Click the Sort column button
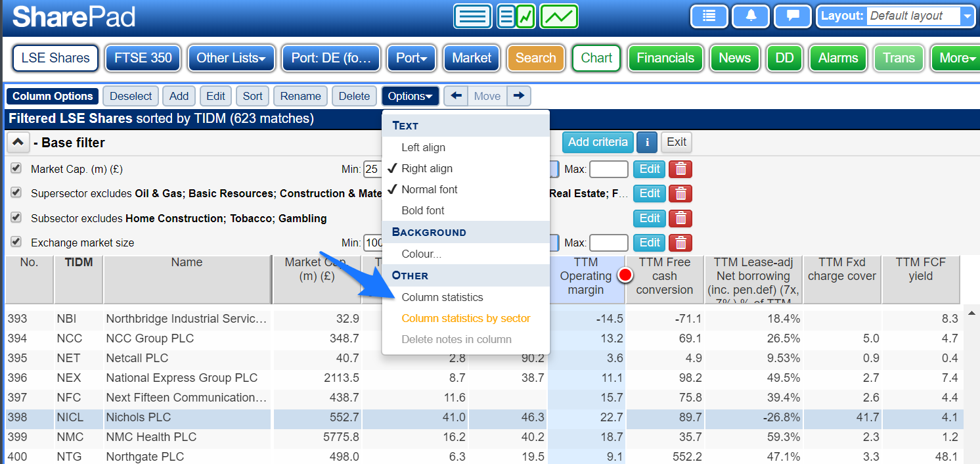This screenshot has height=464, width=980. [253, 96]
